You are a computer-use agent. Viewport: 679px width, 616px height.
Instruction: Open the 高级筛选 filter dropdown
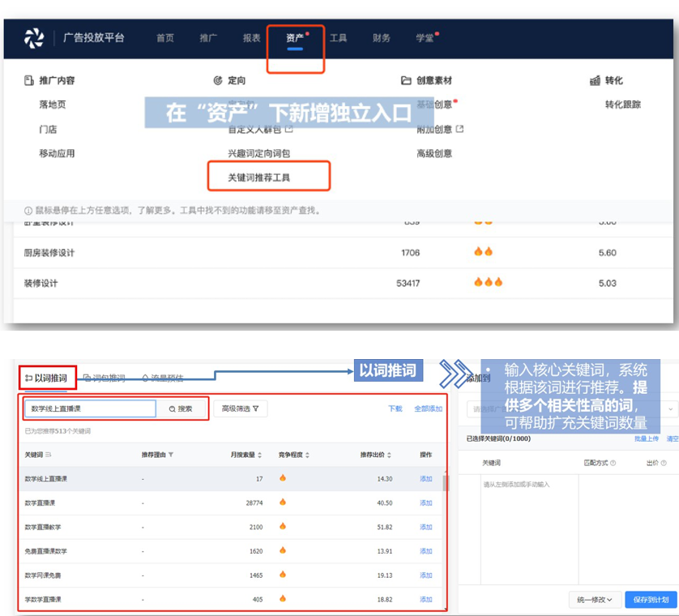tap(240, 409)
